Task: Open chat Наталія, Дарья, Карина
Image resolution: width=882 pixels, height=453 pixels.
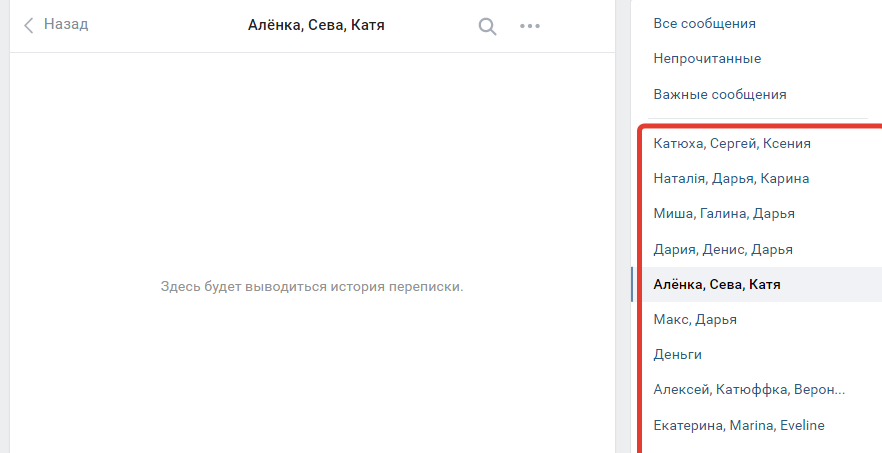Action: (731, 179)
